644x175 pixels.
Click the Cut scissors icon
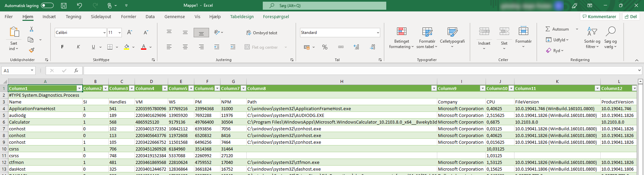pyautogui.click(x=32, y=29)
